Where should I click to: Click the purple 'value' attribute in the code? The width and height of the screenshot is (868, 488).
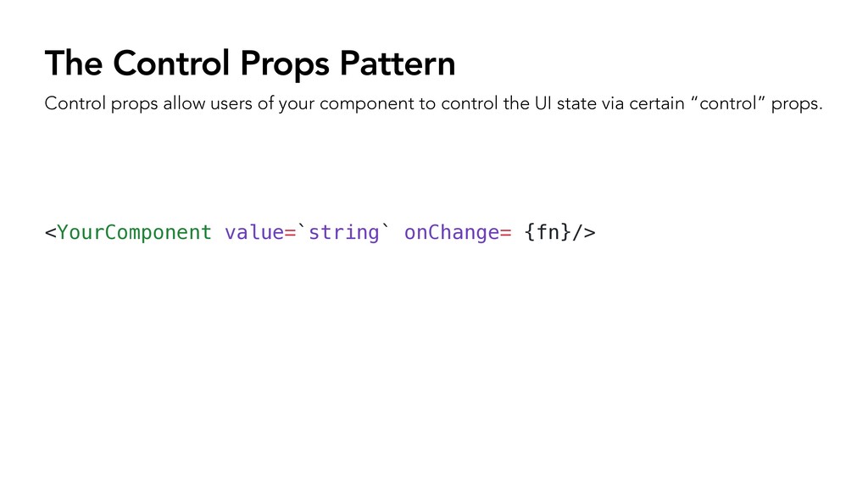[x=254, y=232]
